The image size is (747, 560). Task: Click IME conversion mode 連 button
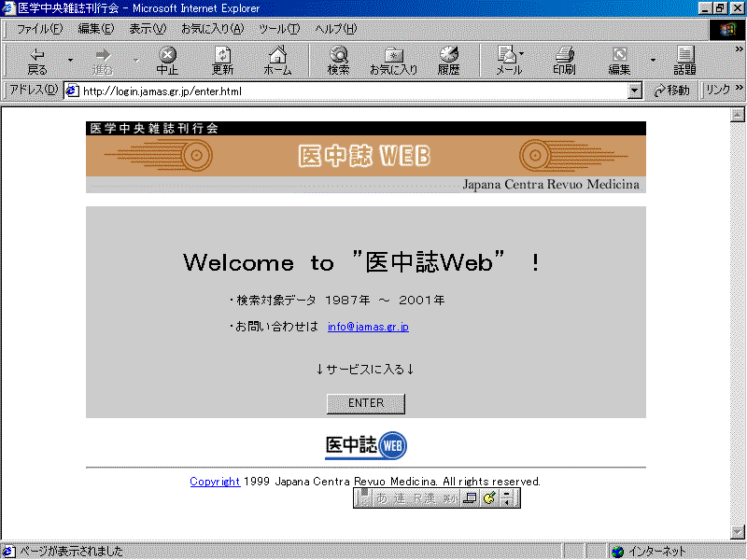click(x=400, y=498)
